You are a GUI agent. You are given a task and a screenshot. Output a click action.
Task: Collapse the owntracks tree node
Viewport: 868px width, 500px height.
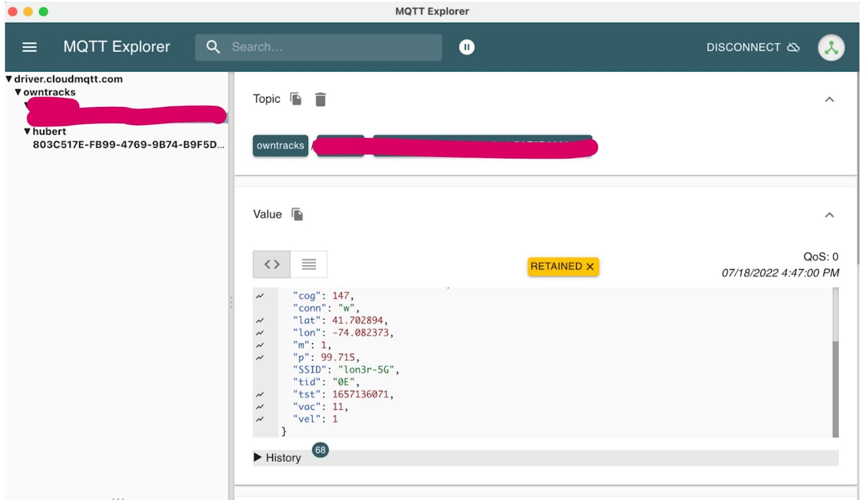[18, 92]
